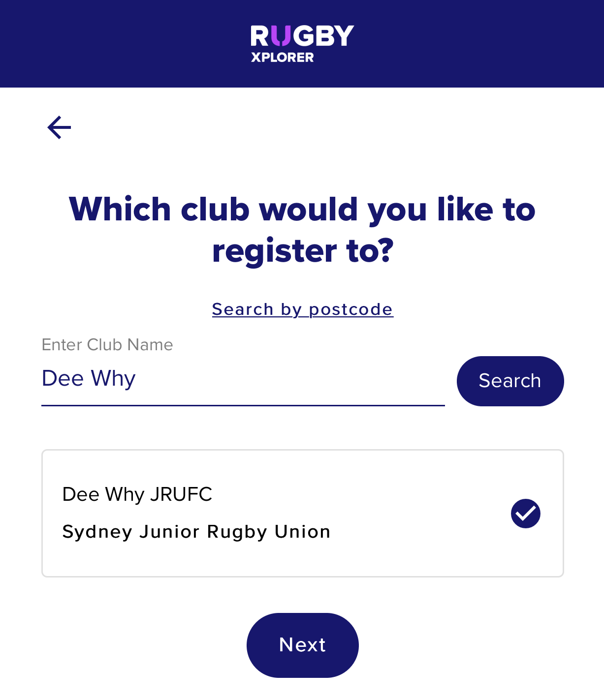
Task: Click the XPLORER wordmark under the logo
Action: point(283,57)
